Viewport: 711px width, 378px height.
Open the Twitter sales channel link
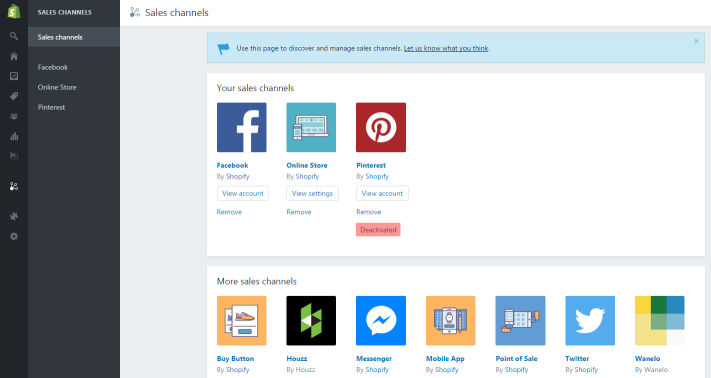tap(577, 359)
